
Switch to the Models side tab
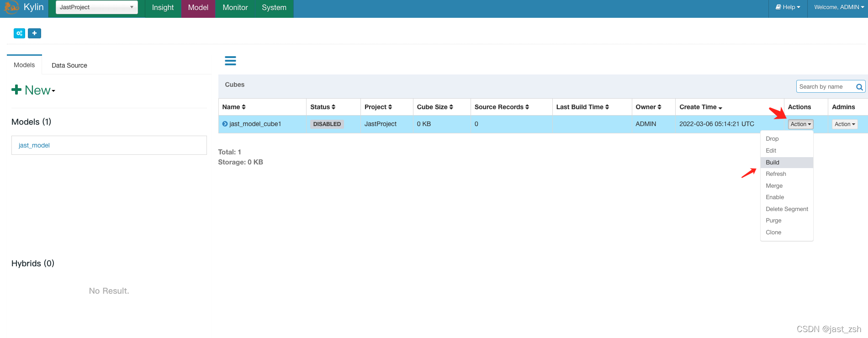24,65
